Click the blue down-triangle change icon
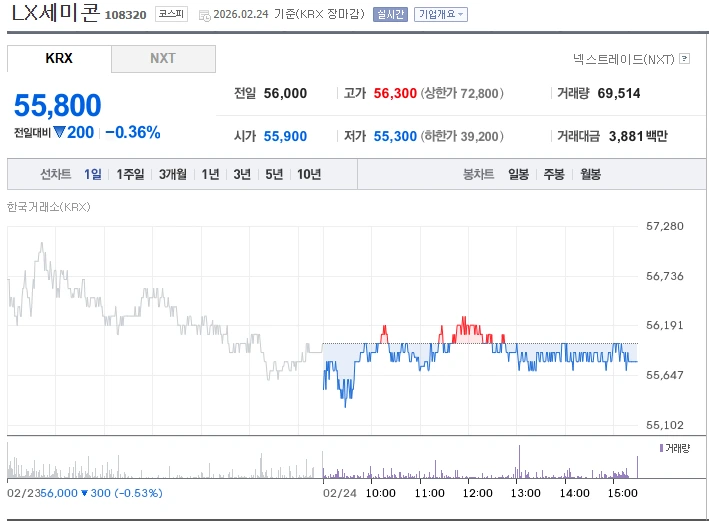Image resolution: width=709 pixels, height=521 pixels. click(x=59, y=132)
